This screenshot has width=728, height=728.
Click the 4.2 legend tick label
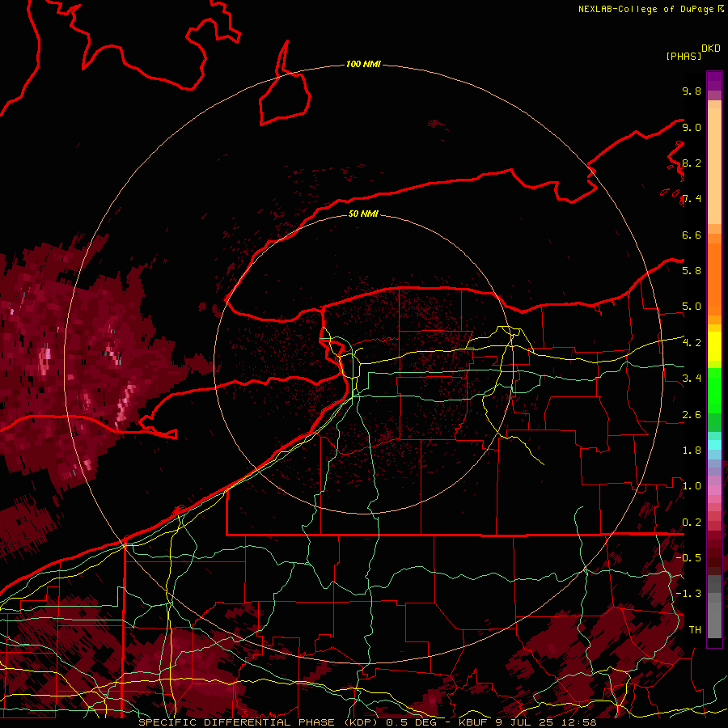[692, 343]
